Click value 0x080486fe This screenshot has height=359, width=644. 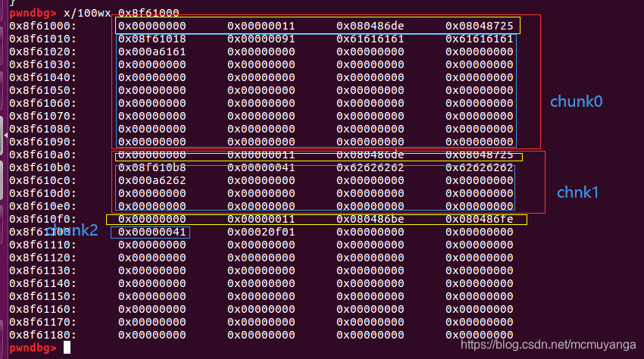pyautogui.click(x=480, y=219)
